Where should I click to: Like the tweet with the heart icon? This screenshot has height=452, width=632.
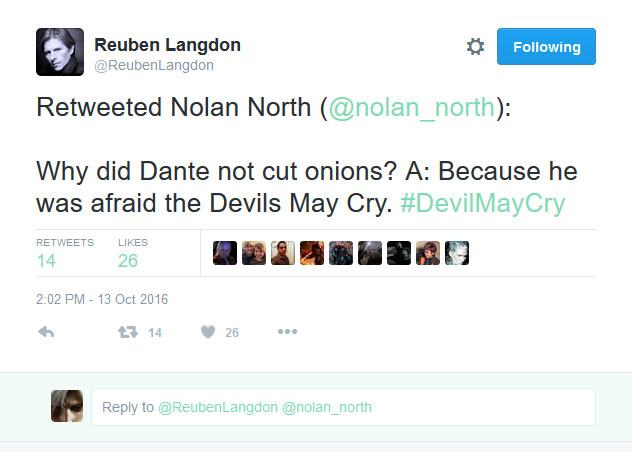[208, 332]
